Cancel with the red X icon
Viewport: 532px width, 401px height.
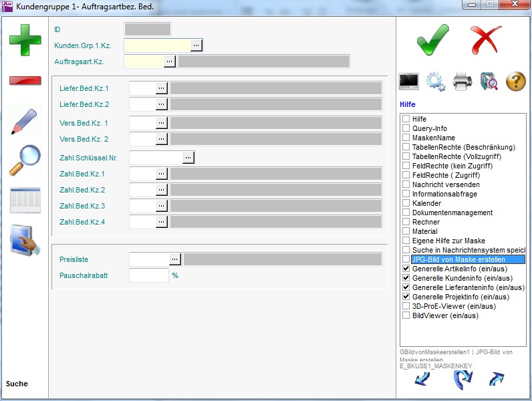click(485, 39)
